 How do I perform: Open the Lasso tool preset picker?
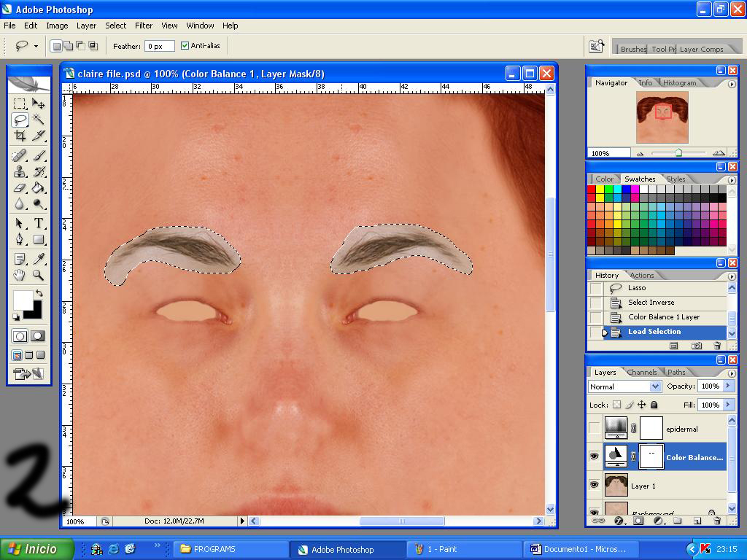[x=36, y=46]
